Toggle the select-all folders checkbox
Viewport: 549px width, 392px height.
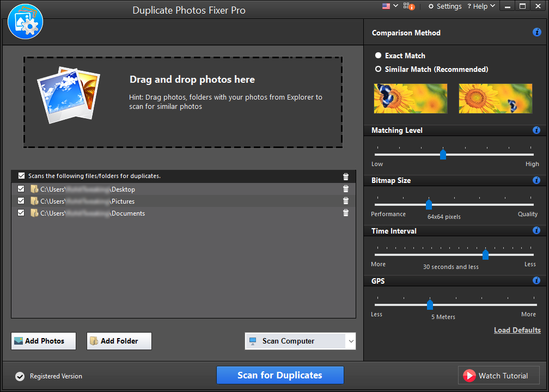(21, 176)
